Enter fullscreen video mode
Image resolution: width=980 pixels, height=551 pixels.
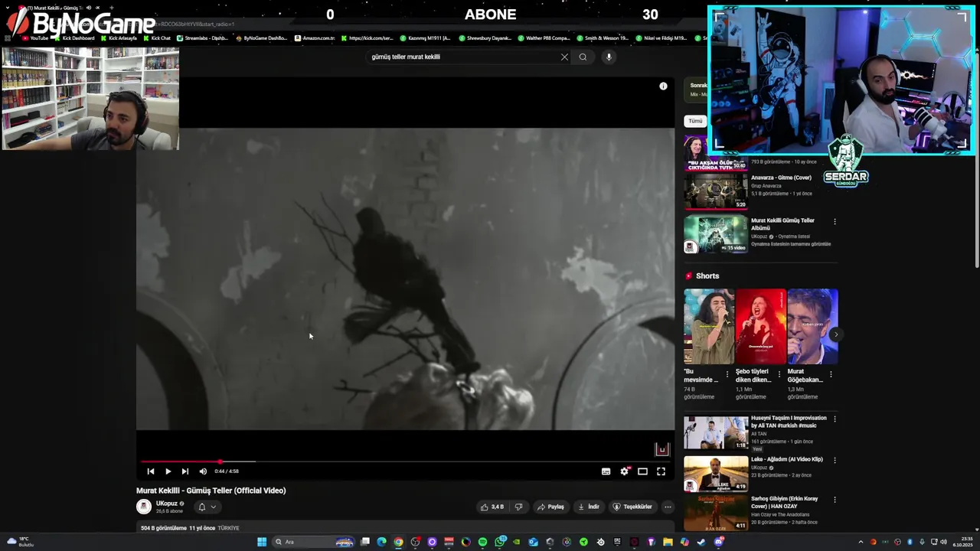point(661,471)
